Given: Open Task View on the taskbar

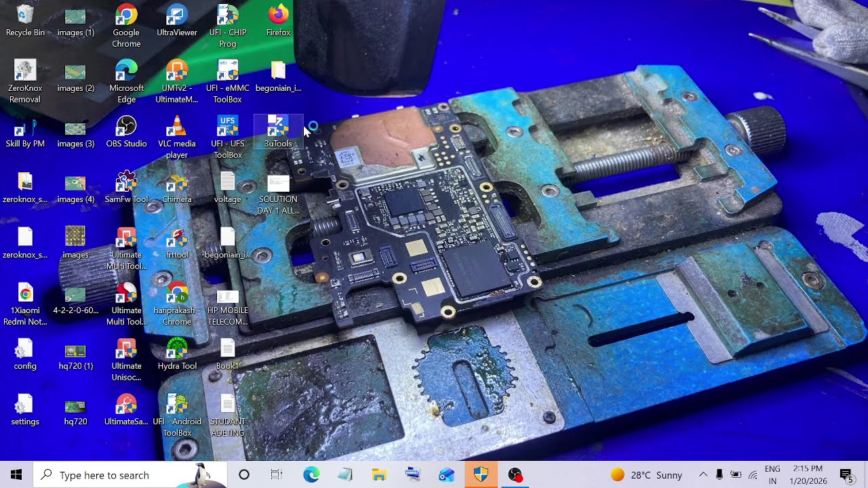Looking at the screenshot, I should click(x=277, y=474).
